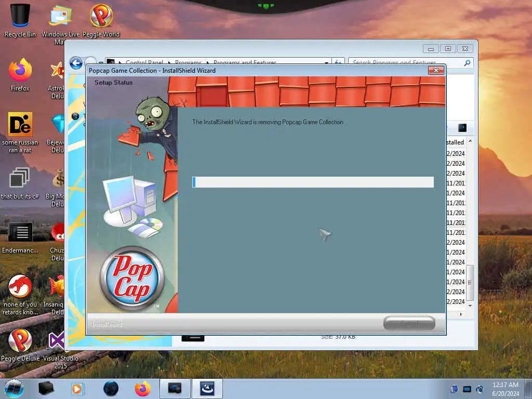Click the dark sphere taskbar icon
This screenshot has width=532, height=399.
[x=111, y=389]
